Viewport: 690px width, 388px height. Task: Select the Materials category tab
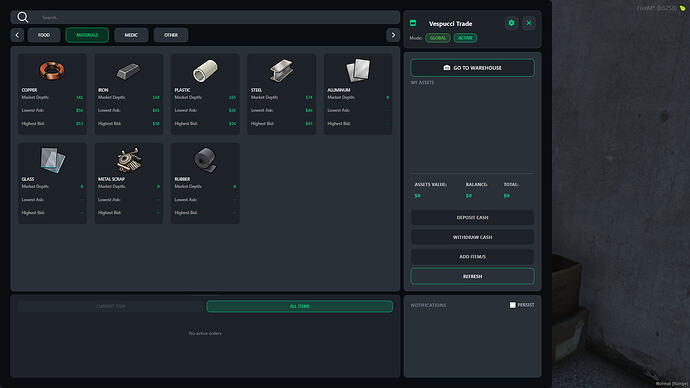87,35
